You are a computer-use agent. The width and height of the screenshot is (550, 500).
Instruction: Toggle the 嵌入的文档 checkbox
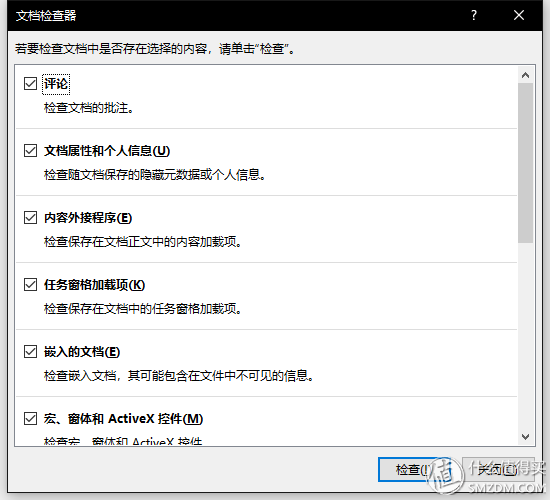click(30, 352)
